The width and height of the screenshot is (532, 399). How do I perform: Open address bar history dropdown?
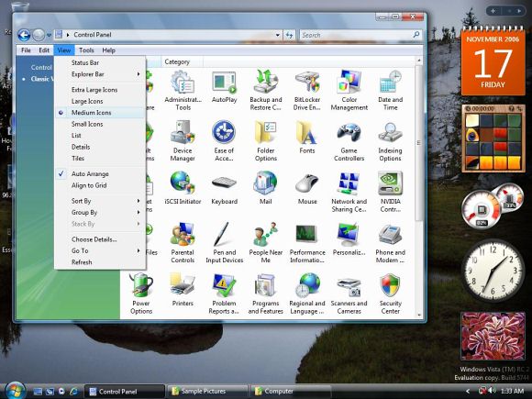pyautogui.click(x=278, y=35)
